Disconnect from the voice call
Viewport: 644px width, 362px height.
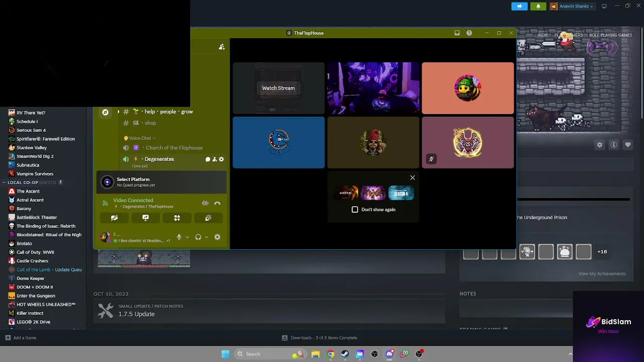[x=217, y=203]
